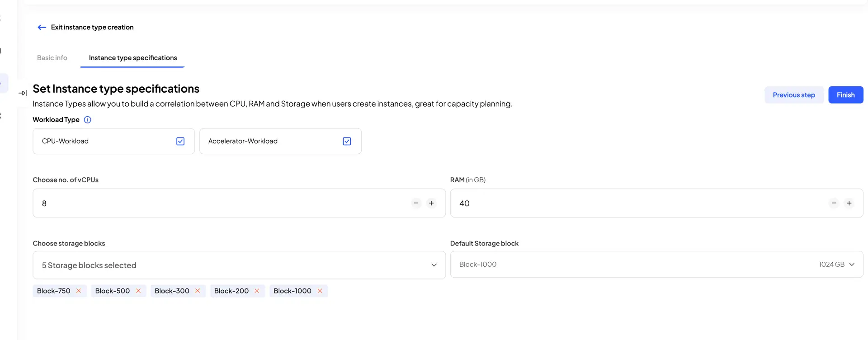Image resolution: width=868 pixels, height=340 pixels.
Task: Click the Block-750 tag label
Action: (54, 291)
